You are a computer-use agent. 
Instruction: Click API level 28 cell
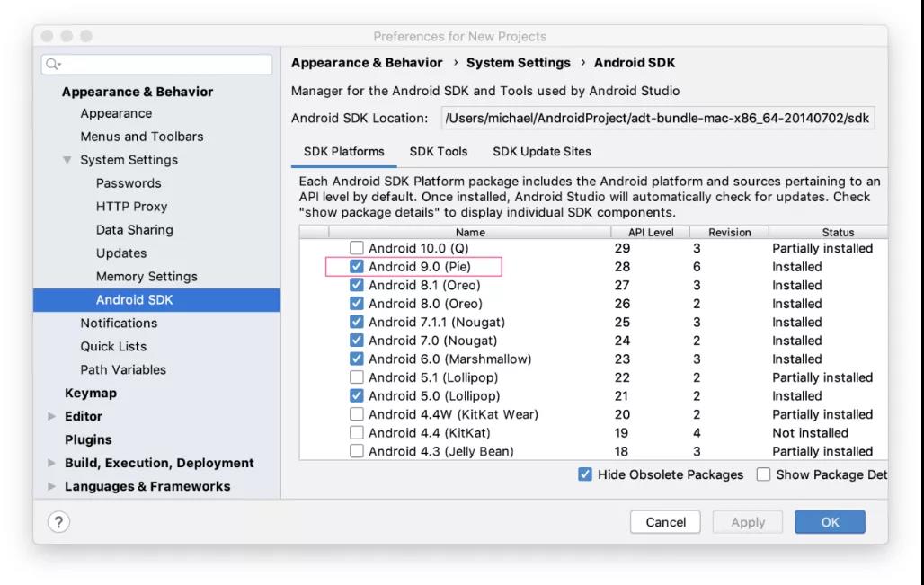(x=622, y=266)
